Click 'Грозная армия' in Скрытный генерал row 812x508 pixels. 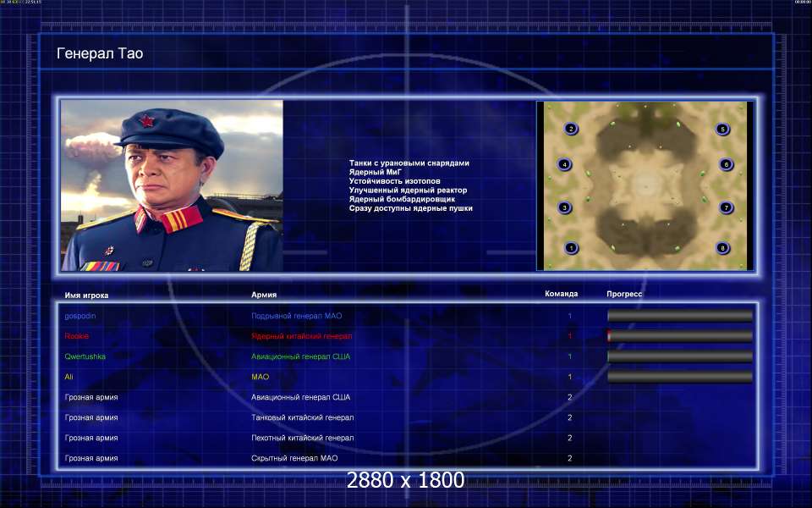tap(91, 458)
